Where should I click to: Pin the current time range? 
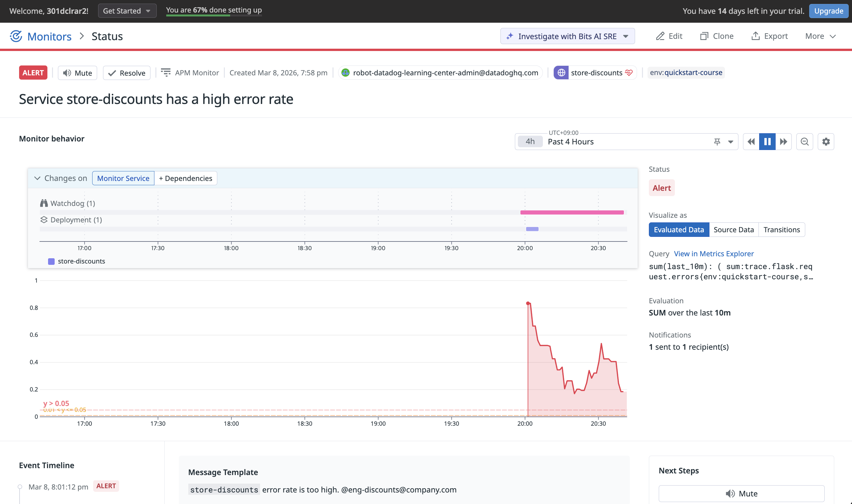[x=717, y=141]
